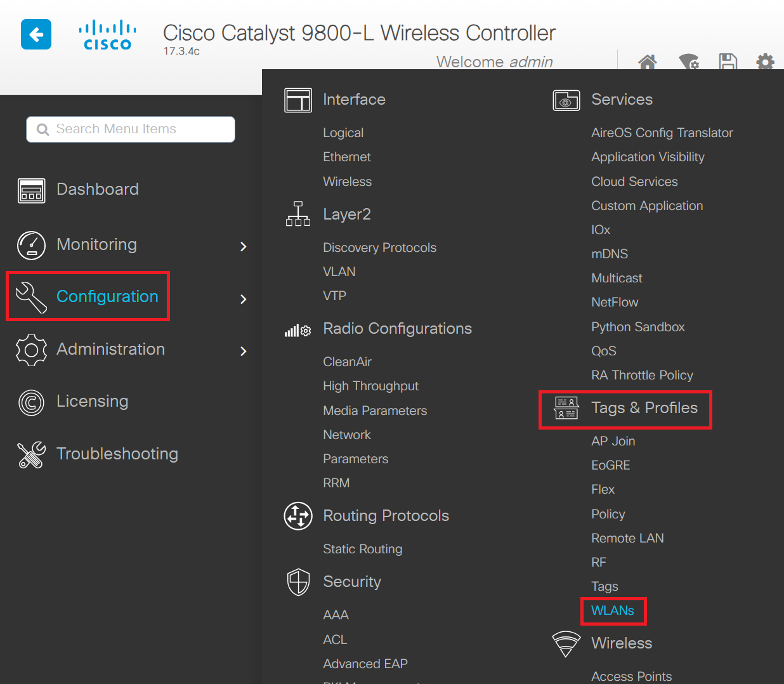784x684 pixels.
Task: Expand the Configuration submenu chevron
Action: [244, 299]
